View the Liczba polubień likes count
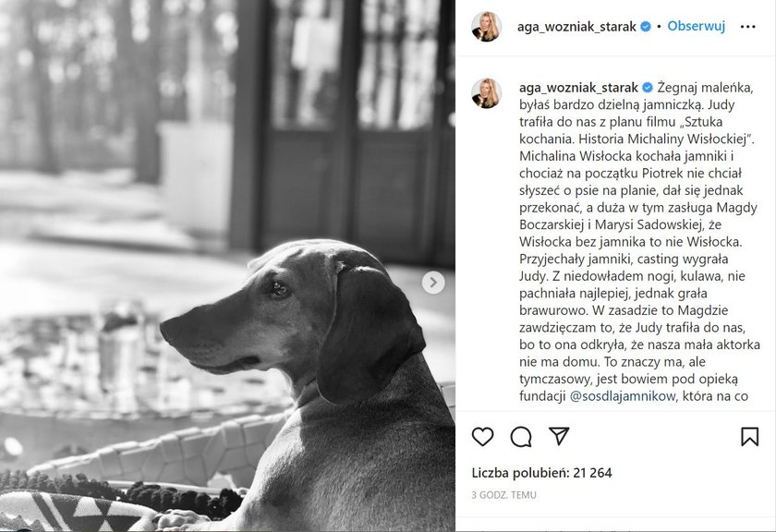The image size is (776, 532). pyautogui.click(x=542, y=473)
